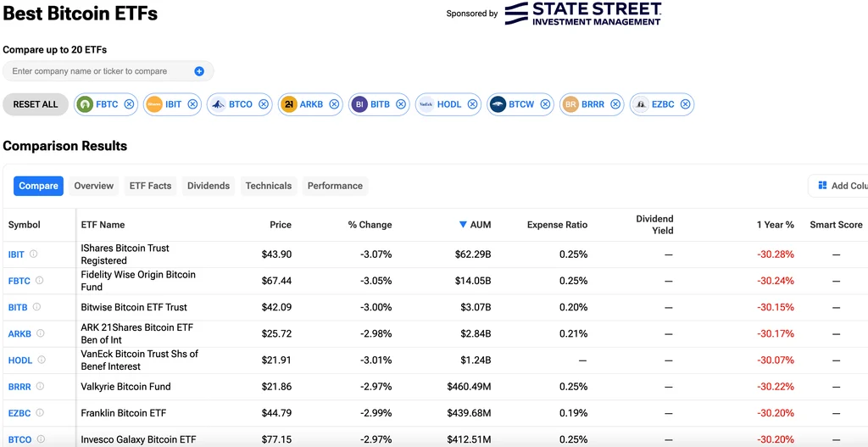Click Valkyrie Bitcoin Fund name
Screen dimensions: 868x447
point(125,387)
